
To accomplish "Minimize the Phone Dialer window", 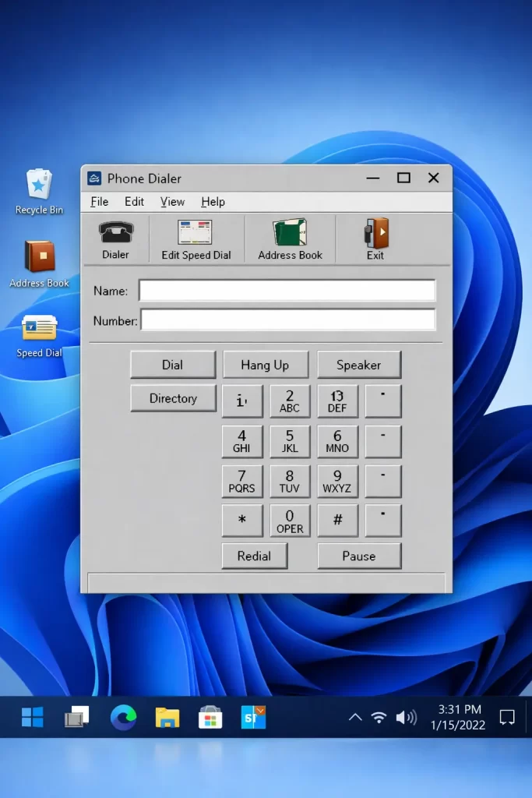I will click(373, 178).
